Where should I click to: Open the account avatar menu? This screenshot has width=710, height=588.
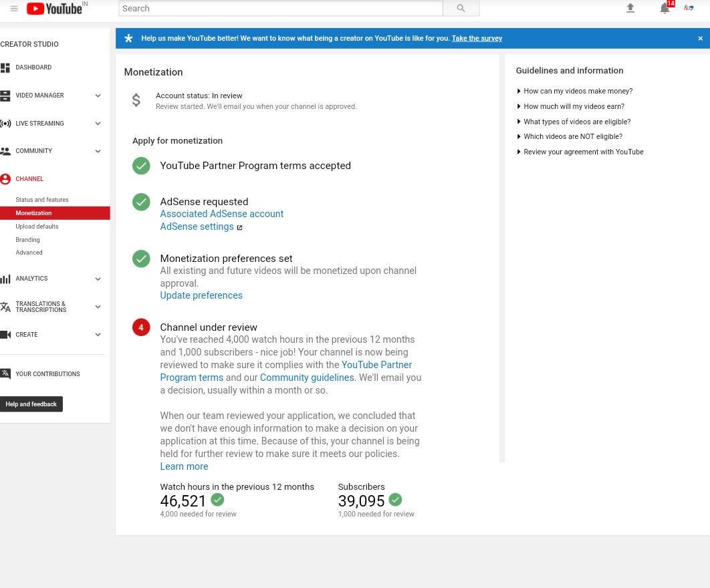pyautogui.click(x=689, y=8)
